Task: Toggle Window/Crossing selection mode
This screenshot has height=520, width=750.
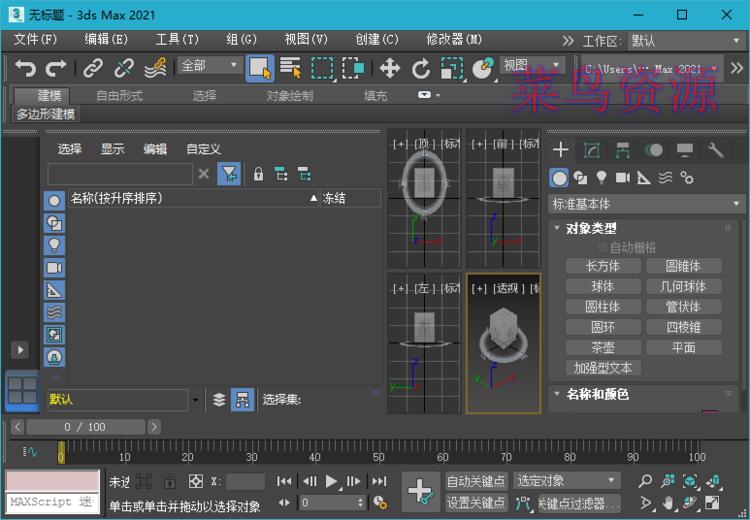Action: (x=353, y=68)
